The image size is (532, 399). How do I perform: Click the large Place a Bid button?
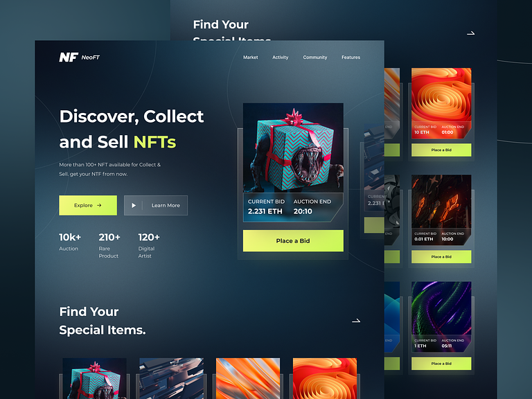[293, 240]
